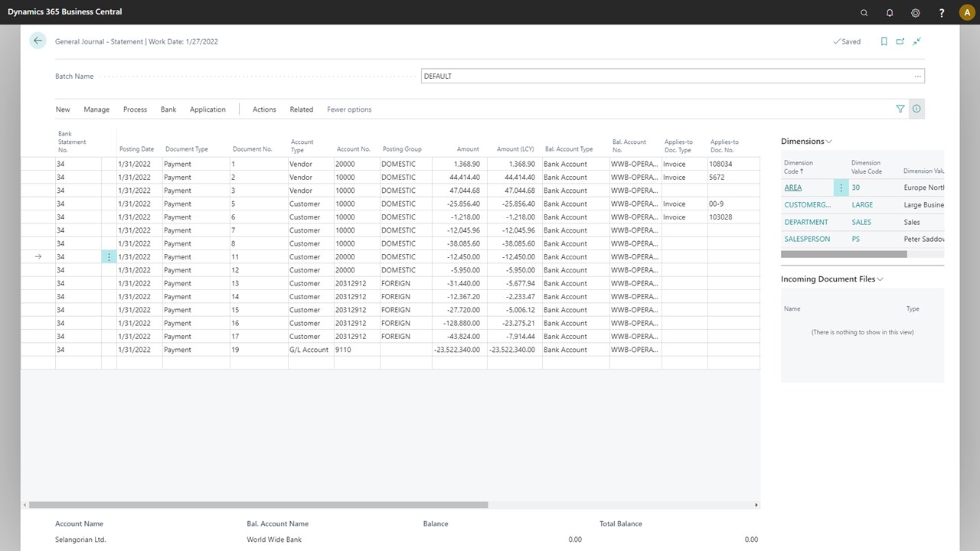Click World Wide Bank balancing account name

(x=274, y=540)
